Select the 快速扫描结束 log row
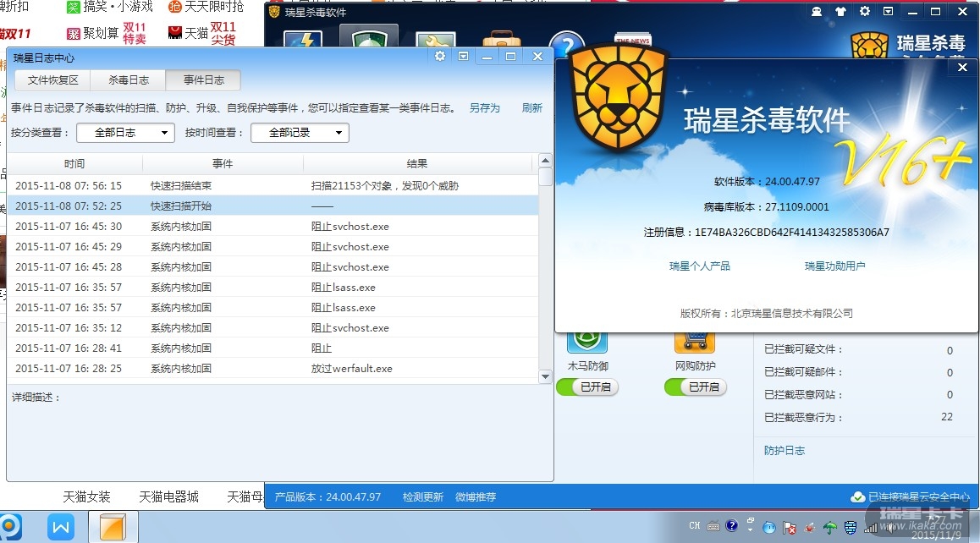Viewport: 980px width, 543px height. pos(273,185)
